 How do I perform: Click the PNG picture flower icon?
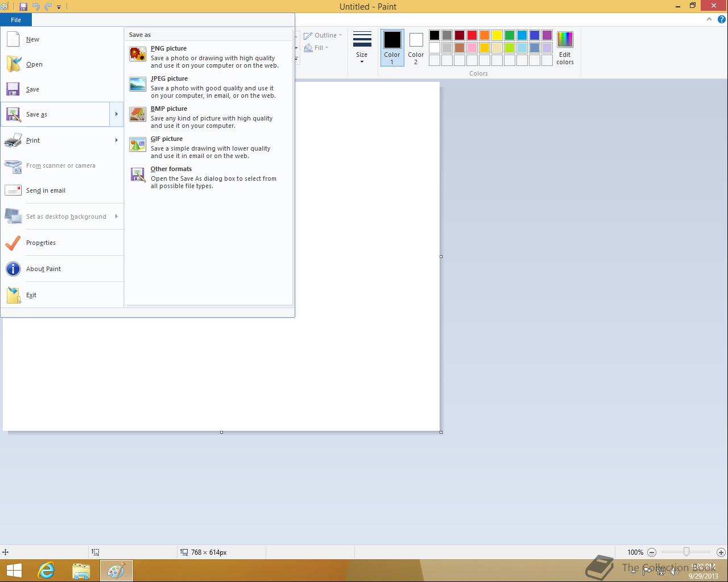(x=138, y=54)
